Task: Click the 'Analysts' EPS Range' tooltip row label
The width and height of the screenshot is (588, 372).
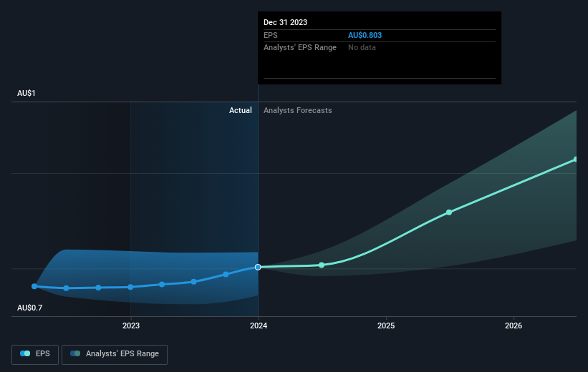Action: [300, 48]
